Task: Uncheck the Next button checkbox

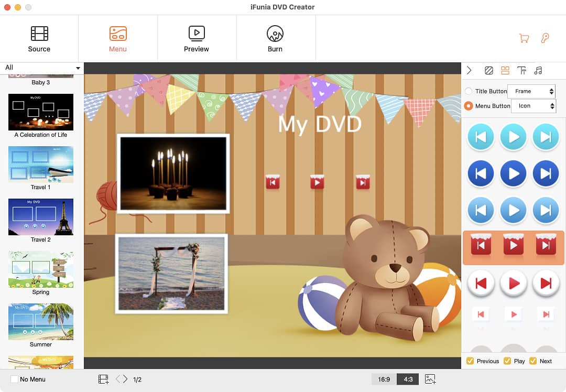Action: click(x=533, y=361)
